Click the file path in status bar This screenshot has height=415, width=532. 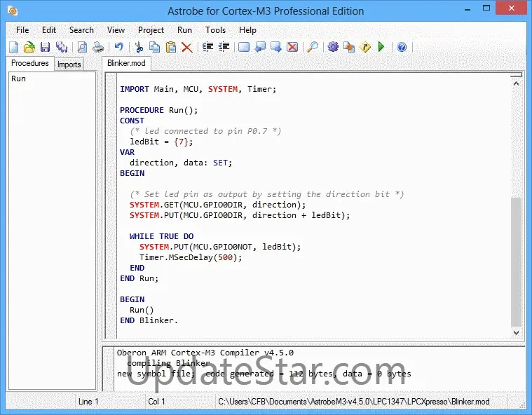[x=353, y=402]
